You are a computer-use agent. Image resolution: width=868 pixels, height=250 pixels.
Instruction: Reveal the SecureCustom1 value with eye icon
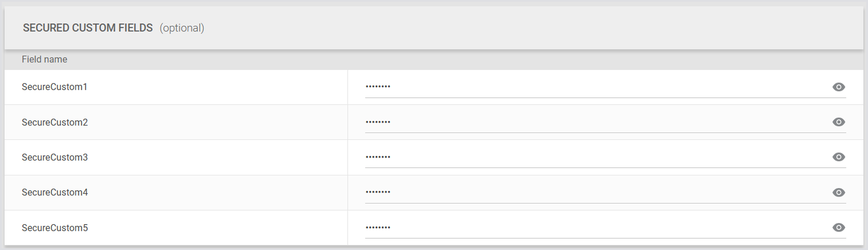(839, 87)
